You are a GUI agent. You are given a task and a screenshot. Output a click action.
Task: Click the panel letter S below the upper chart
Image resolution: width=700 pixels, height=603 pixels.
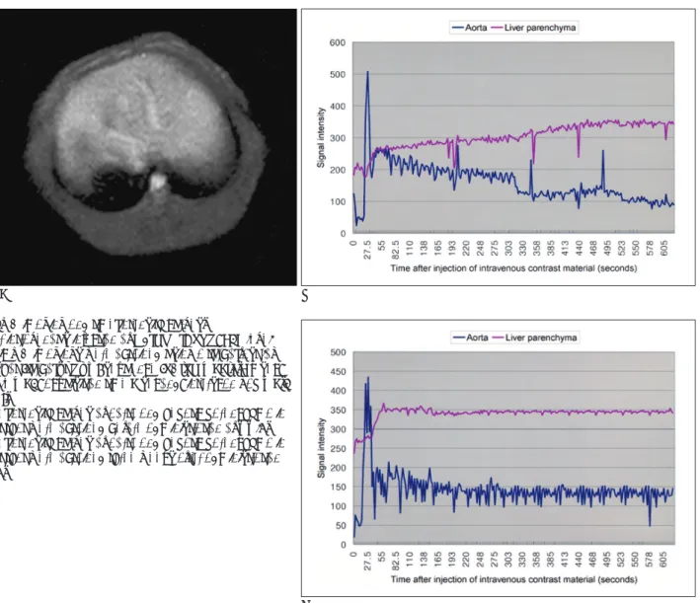click(x=305, y=296)
